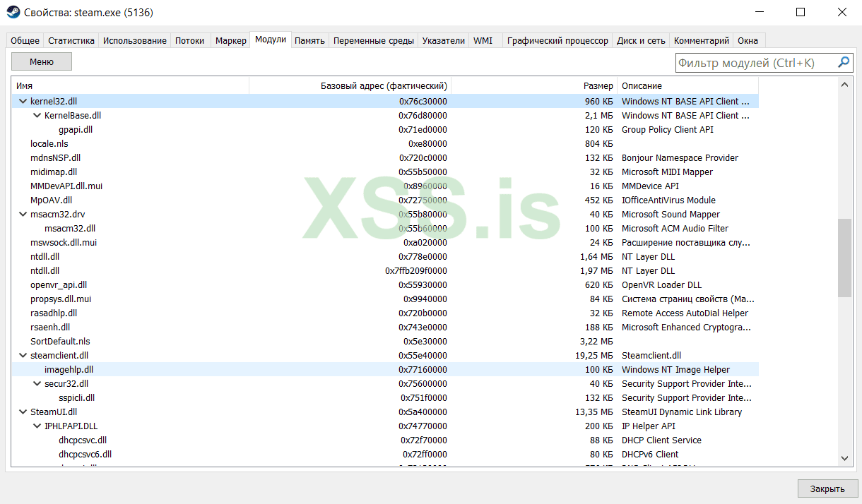Click the scrollbar up arrow
The image size is (862, 504).
tap(844, 85)
